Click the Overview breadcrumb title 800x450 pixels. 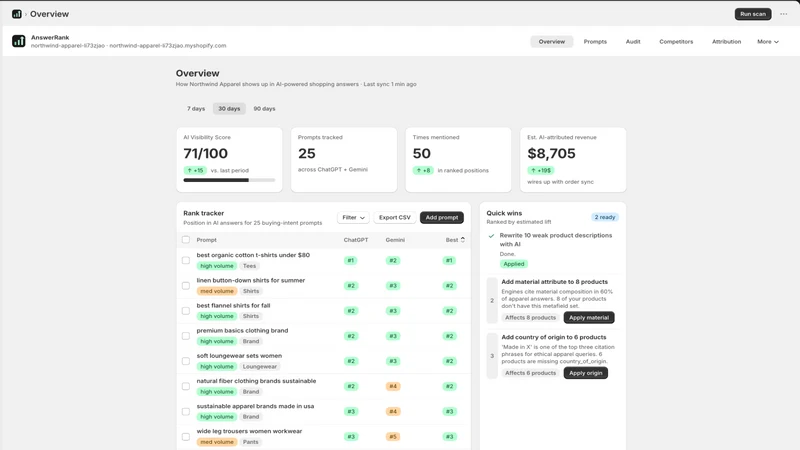49,14
